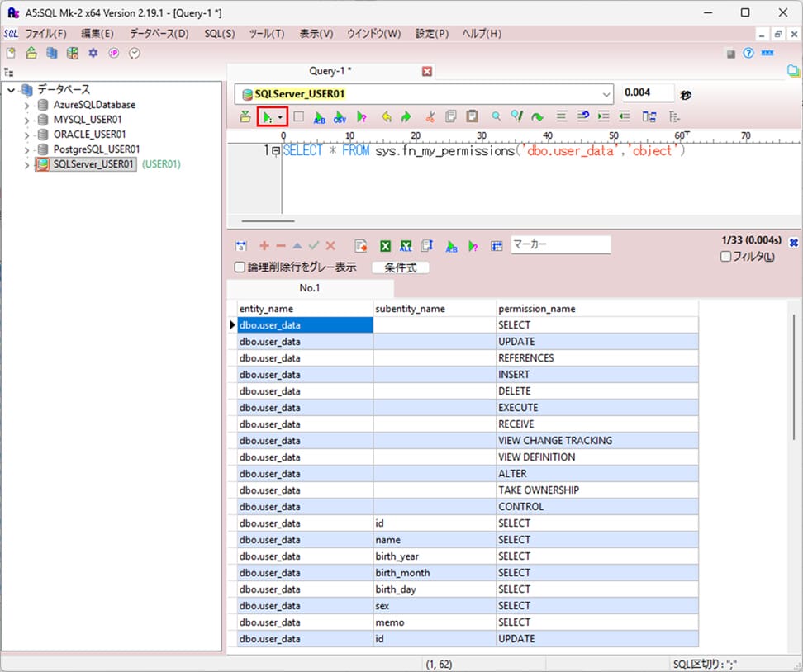This screenshot has height=672, width=803.
Task: Click the scissors cut icon in editor toolbar
Action: coord(430,117)
